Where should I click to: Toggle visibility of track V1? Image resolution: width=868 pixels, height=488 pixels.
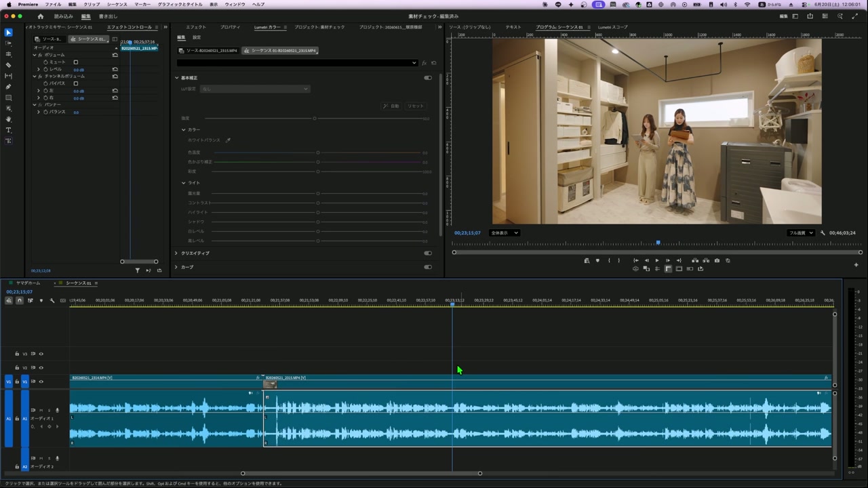pos(41,382)
